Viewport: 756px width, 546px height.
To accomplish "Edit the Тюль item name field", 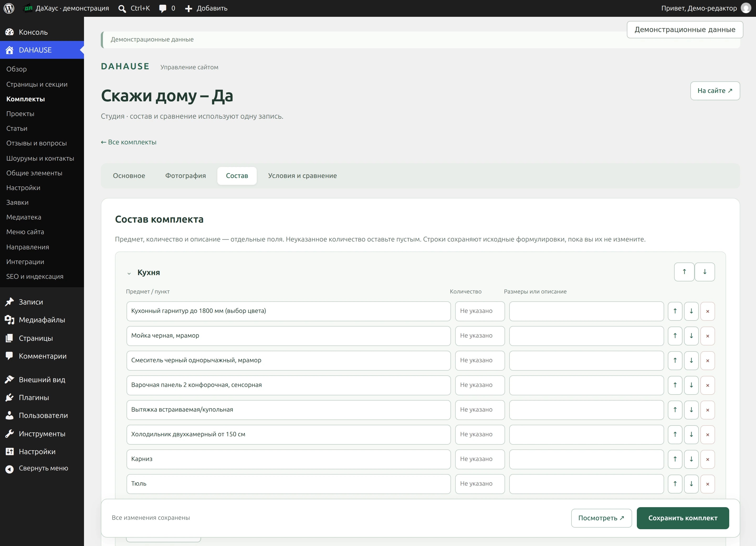I will [288, 484].
